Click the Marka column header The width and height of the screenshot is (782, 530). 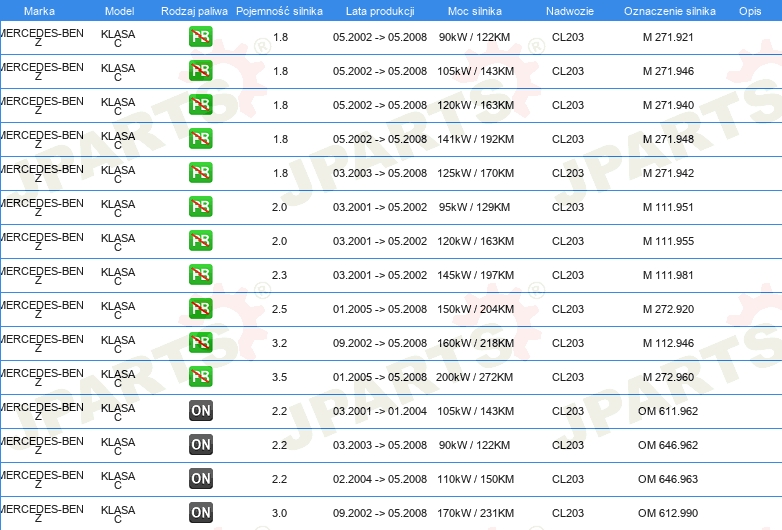pos(39,11)
